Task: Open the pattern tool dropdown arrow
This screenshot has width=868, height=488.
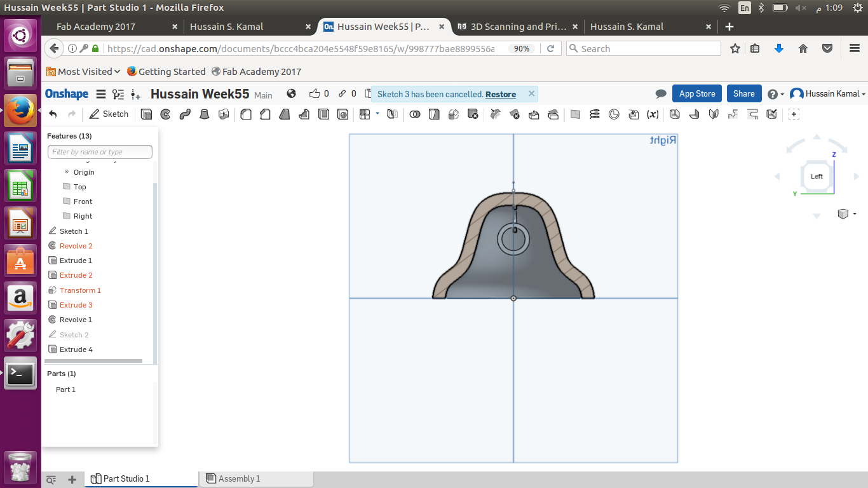Action: click(x=377, y=114)
